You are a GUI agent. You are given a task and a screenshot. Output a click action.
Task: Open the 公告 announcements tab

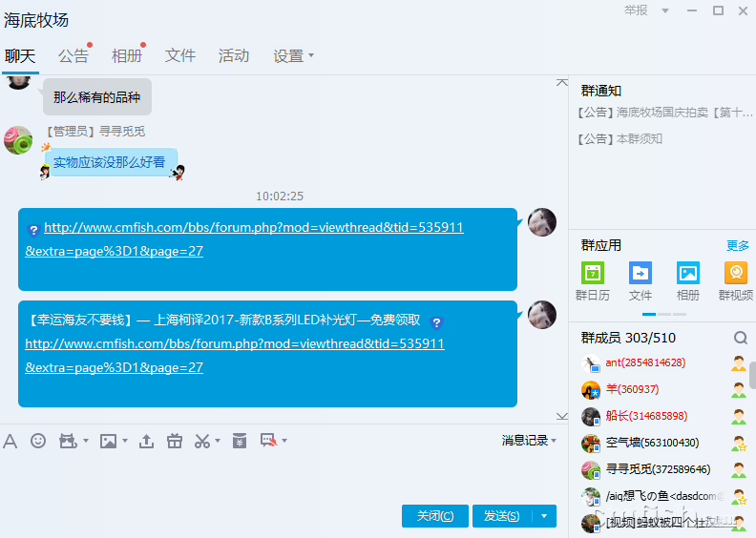pyautogui.click(x=73, y=56)
